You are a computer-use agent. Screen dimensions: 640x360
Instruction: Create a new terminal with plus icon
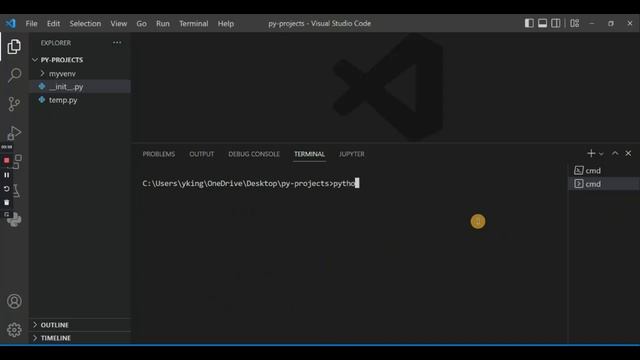point(591,153)
